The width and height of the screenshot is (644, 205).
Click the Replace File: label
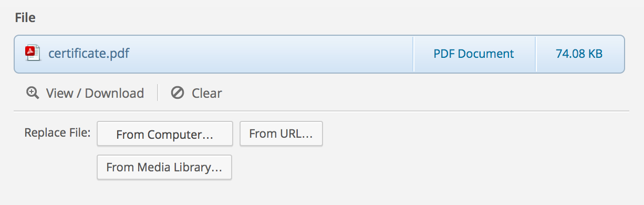coord(58,132)
